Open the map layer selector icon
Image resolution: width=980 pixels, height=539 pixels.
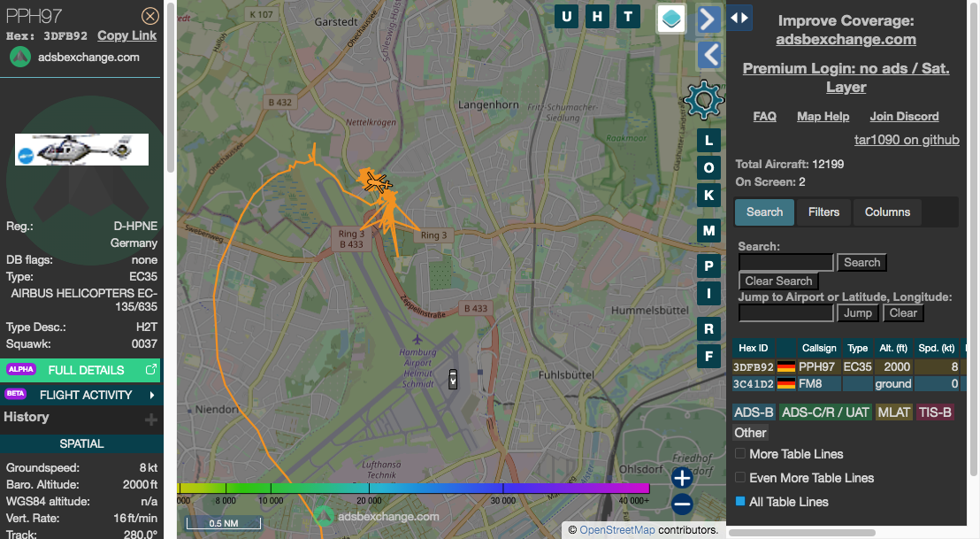pos(671,18)
